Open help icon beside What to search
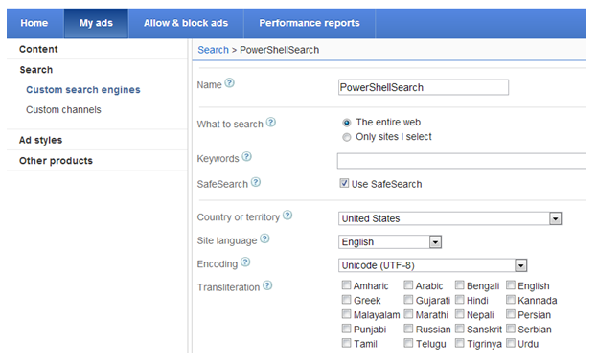Viewport: 597px width, 364px height. point(270,123)
